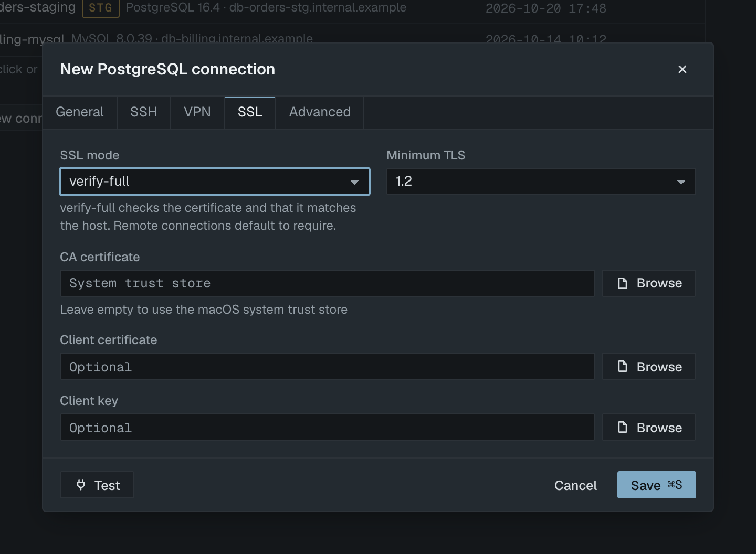
Task: Cancel the new connection dialog
Action: (x=575, y=485)
